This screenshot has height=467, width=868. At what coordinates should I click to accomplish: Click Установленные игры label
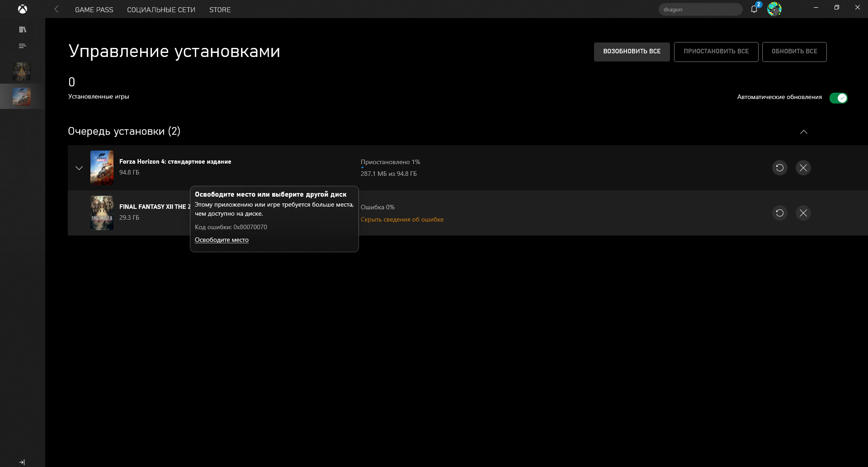point(99,96)
